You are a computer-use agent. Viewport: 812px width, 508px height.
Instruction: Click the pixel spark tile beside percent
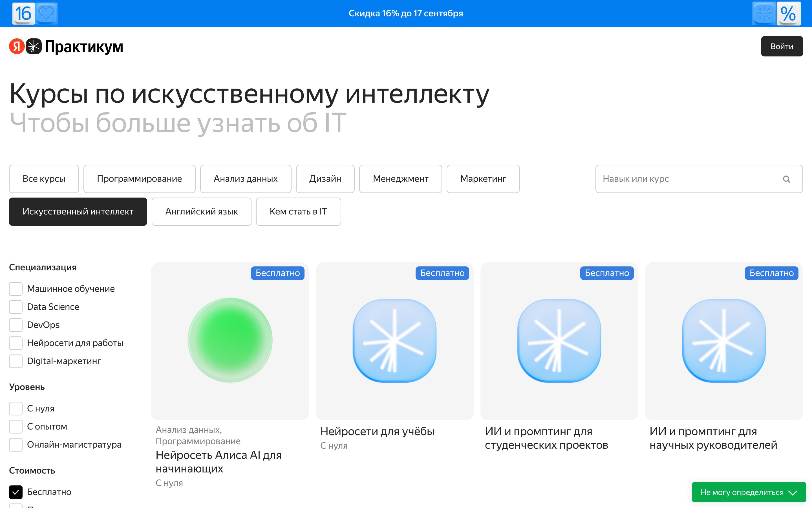[x=764, y=14]
